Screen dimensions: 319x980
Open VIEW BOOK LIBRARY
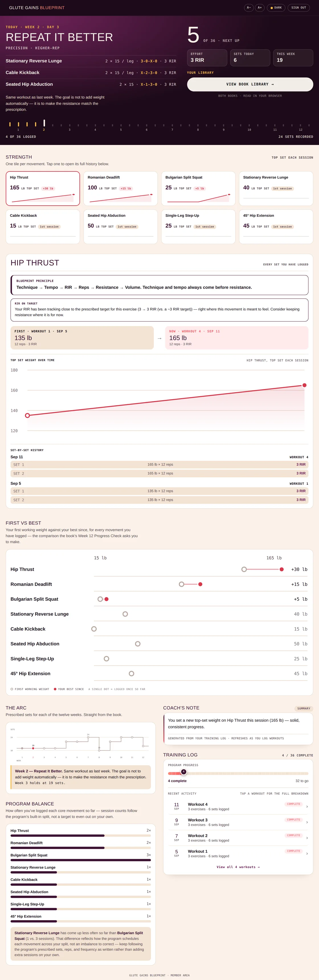pos(250,85)
